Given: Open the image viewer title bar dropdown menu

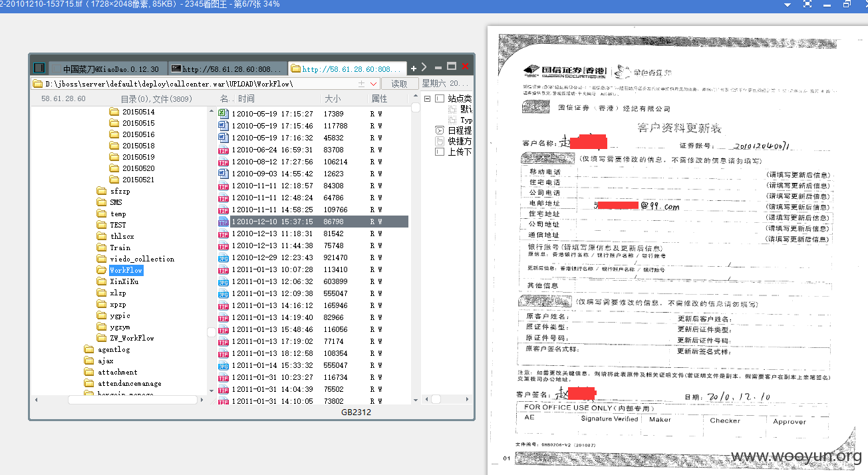Looking at the screenshot, I should [788, 5].
